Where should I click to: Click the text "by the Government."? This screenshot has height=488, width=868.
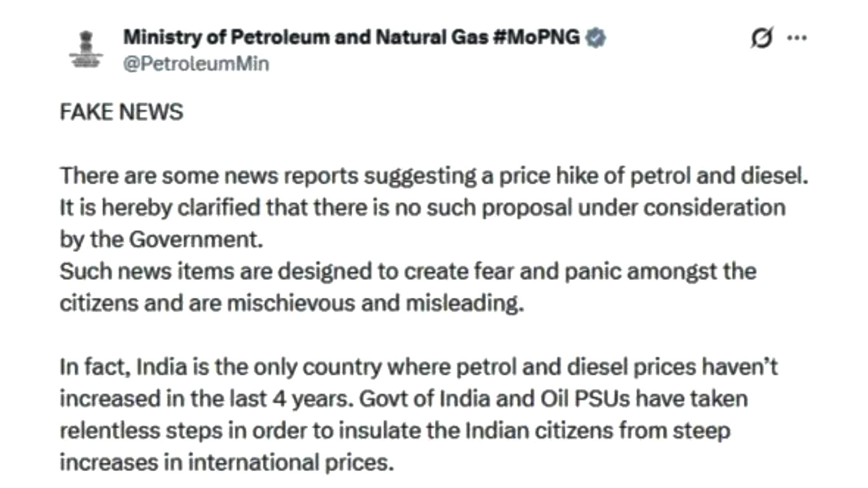point(161,239)
